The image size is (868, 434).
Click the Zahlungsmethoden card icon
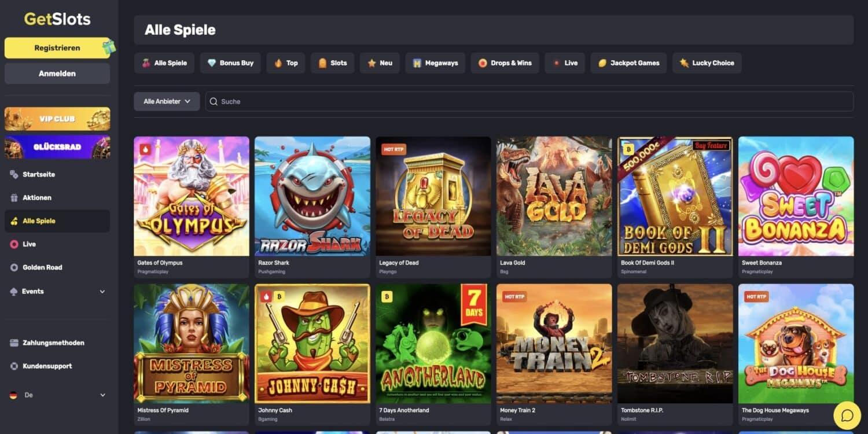pos(14,343)
